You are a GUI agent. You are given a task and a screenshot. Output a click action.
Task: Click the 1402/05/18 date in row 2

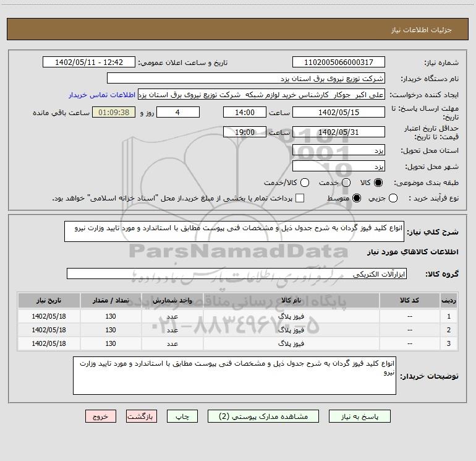point(49,330)
